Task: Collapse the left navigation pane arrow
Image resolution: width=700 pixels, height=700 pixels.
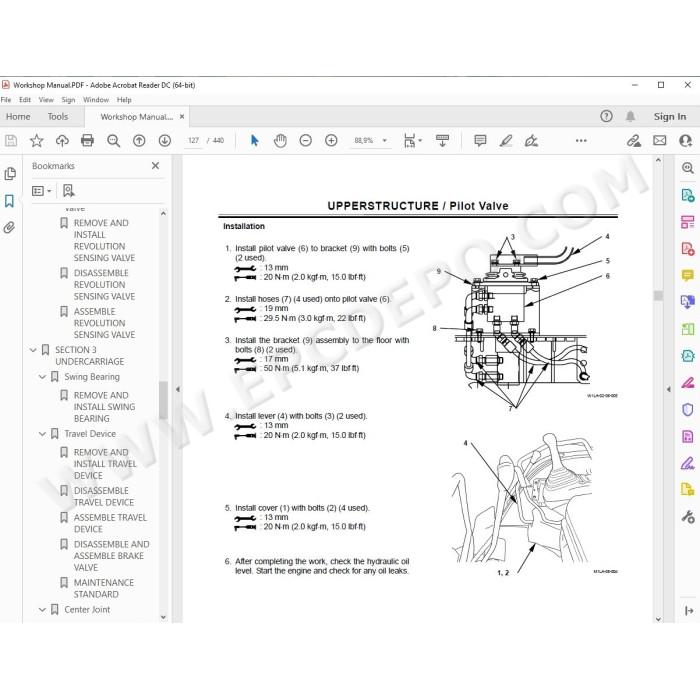Action: tap(178, 389)
